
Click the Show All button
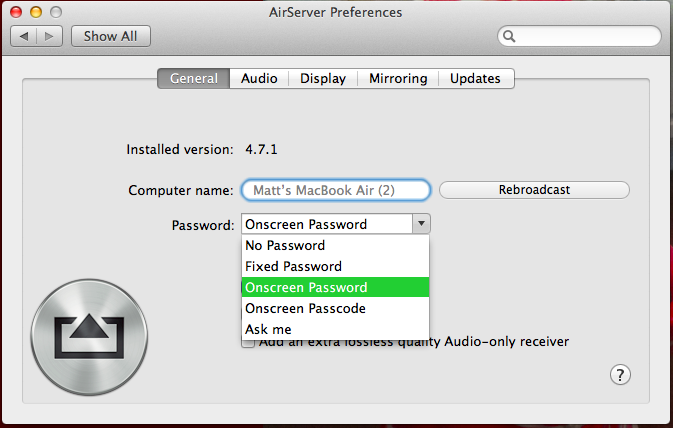click(110, 36)
